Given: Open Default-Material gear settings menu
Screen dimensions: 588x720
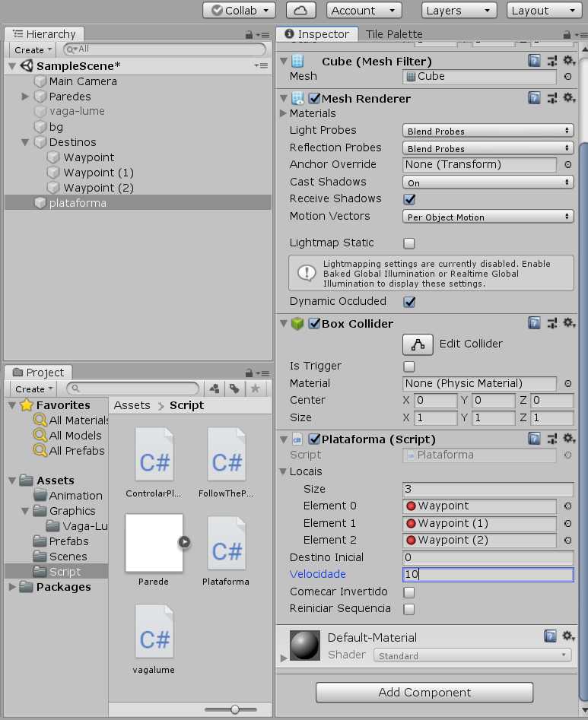Looking at the screenshot, I should pos(568,636).
